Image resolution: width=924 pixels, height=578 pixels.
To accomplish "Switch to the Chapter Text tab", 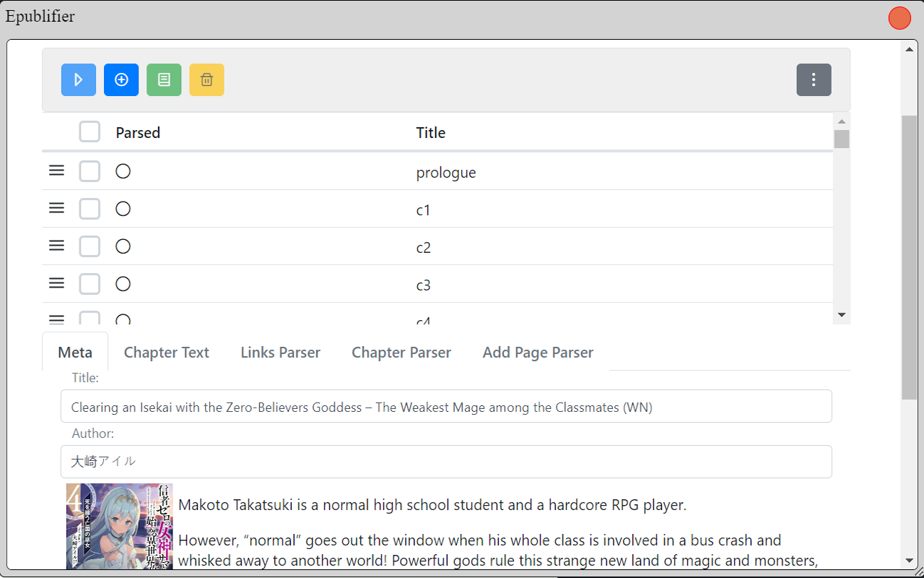I will click(166, 353).
